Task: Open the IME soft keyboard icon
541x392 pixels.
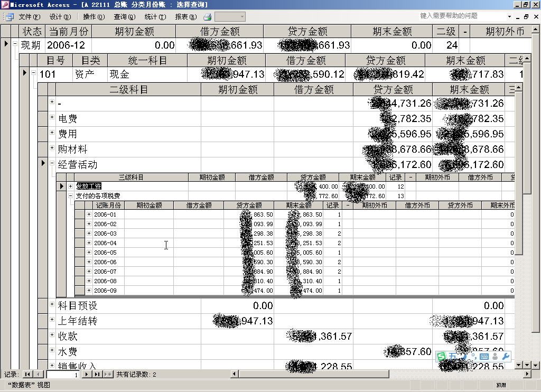Action: (484, 357)
